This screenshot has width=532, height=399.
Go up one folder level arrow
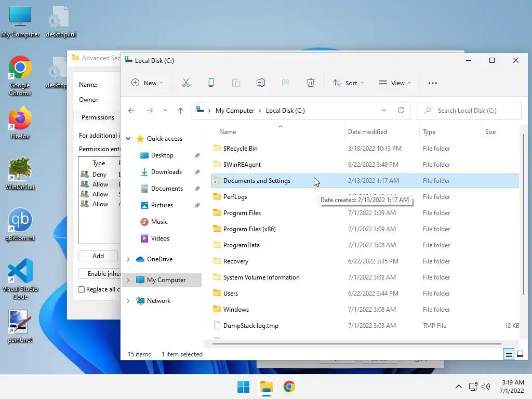[180, 111]
